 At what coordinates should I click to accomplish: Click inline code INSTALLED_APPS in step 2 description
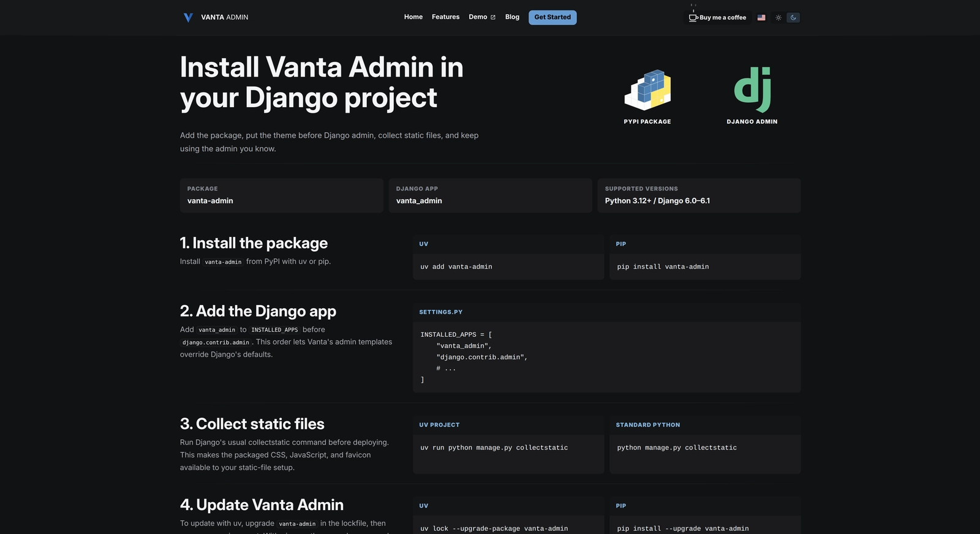tap(274, 330)
